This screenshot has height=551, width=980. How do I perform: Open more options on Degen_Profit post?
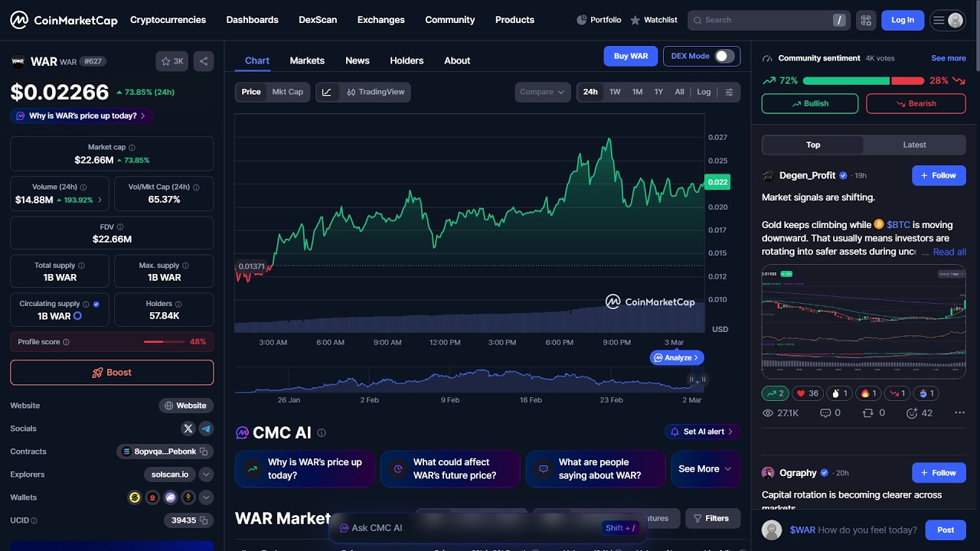pyautogui.click(x=959, y=412)
